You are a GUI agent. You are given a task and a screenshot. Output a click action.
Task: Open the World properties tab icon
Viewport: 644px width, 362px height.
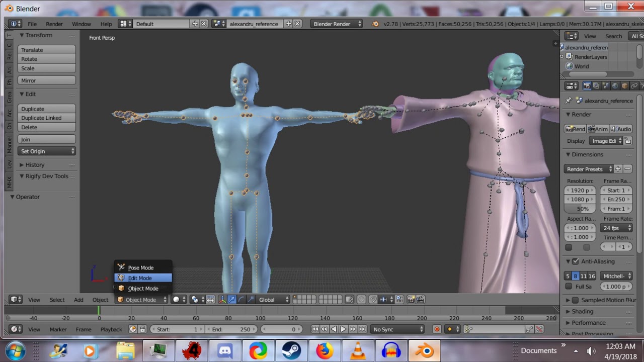(x=615, y=86)
